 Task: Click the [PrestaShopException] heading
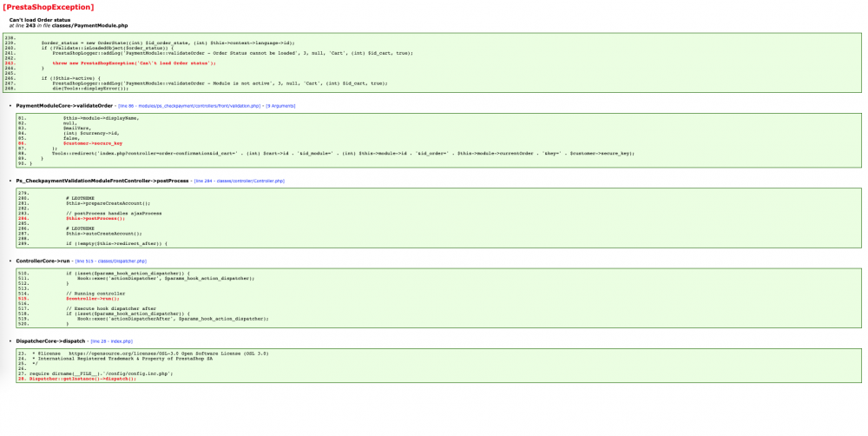click(48, 7)
